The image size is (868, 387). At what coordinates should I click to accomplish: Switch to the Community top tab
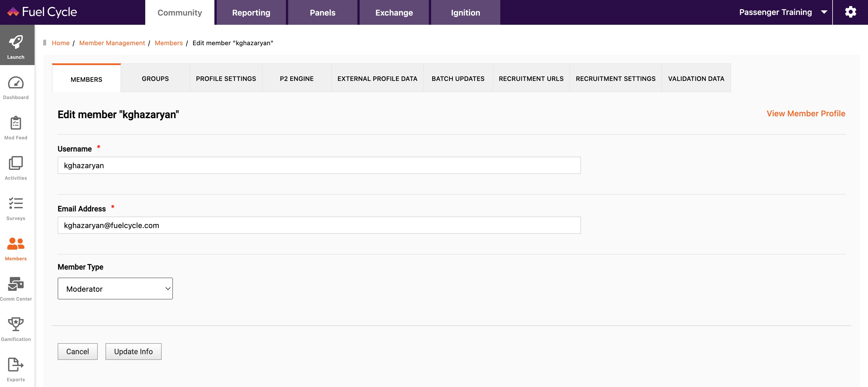click(x=180, y=12)
